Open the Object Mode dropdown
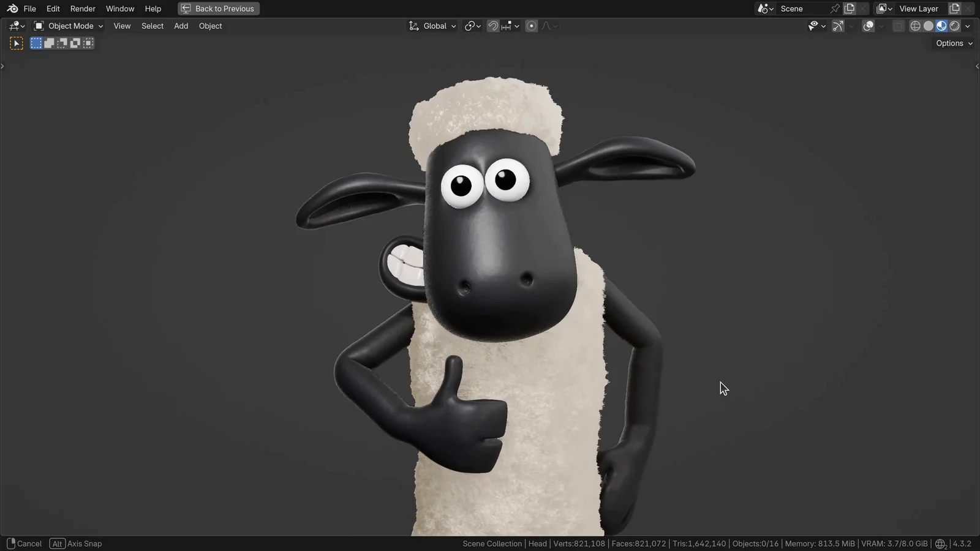The height and width of the screenshot is (551, 980). (67, 26)
